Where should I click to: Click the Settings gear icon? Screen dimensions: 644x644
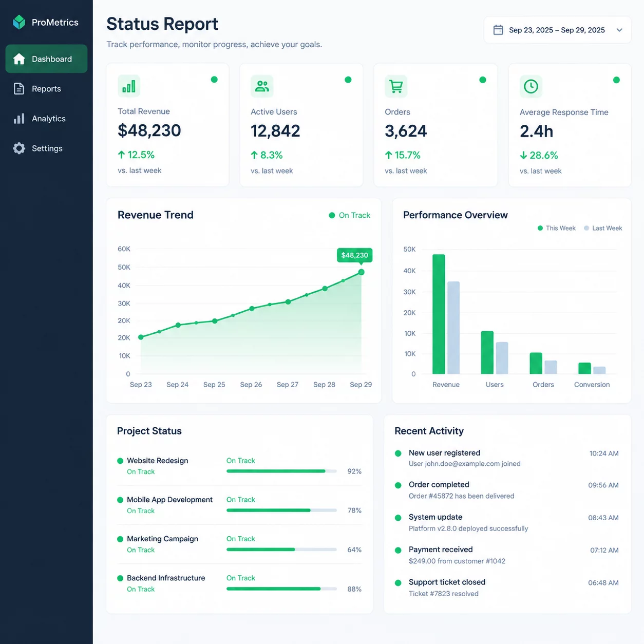[19, 148]
